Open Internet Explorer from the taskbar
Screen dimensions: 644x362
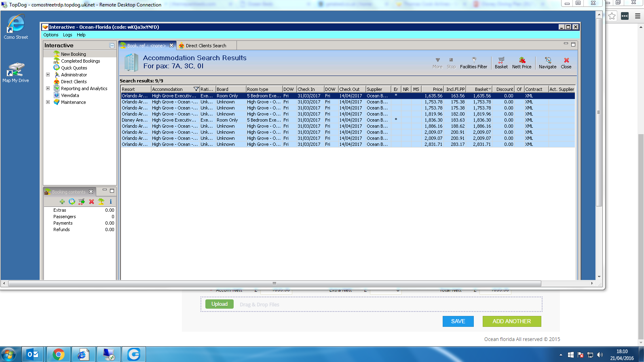[x=84, y=354]
